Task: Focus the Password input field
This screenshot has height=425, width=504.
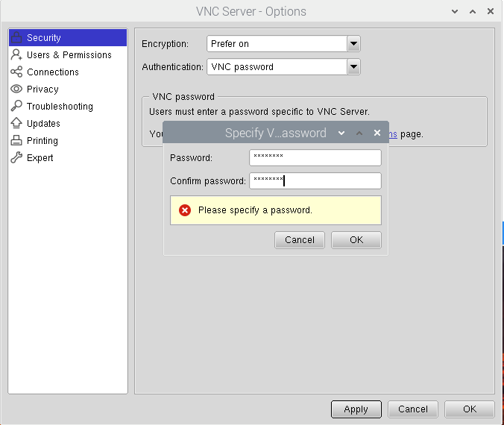Action: coord(315,157)
